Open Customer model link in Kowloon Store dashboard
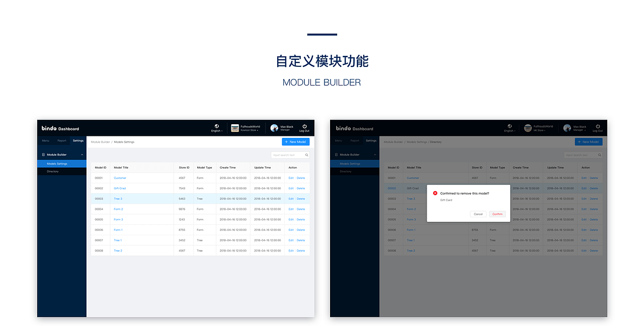Image resolution: width=644 pixels, height=331 pixels. [120, 178]
